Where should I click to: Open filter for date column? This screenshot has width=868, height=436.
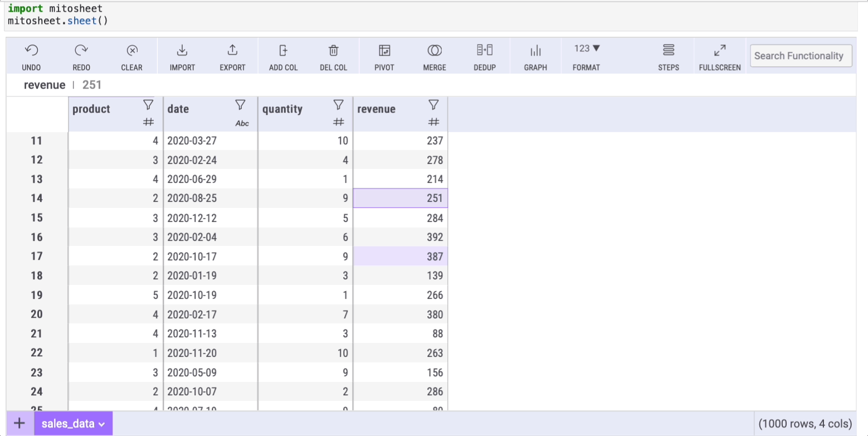pos(240,104)
